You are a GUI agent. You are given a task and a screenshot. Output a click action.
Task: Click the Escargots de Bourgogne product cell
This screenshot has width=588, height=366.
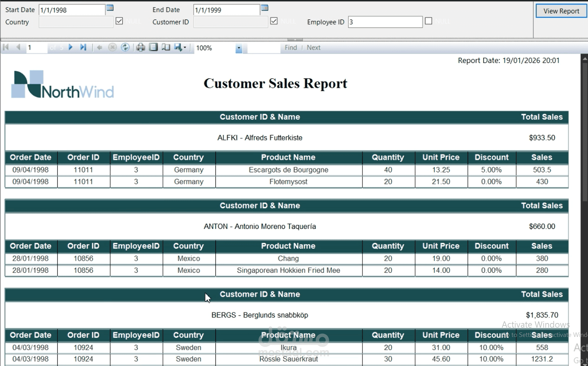(289, 170)
